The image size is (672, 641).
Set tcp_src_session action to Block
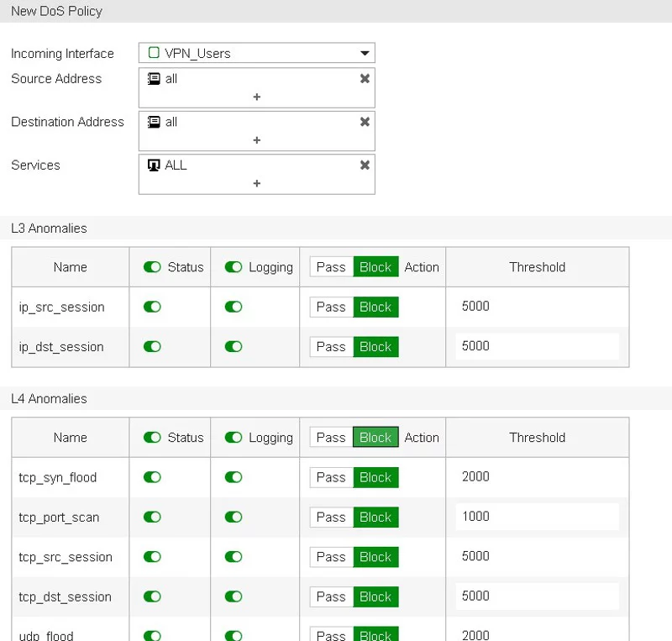pos(375,557)
